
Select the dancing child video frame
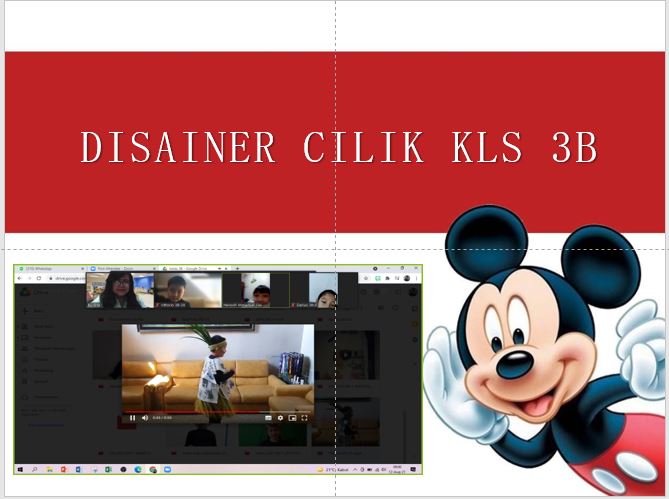[218, 374]
